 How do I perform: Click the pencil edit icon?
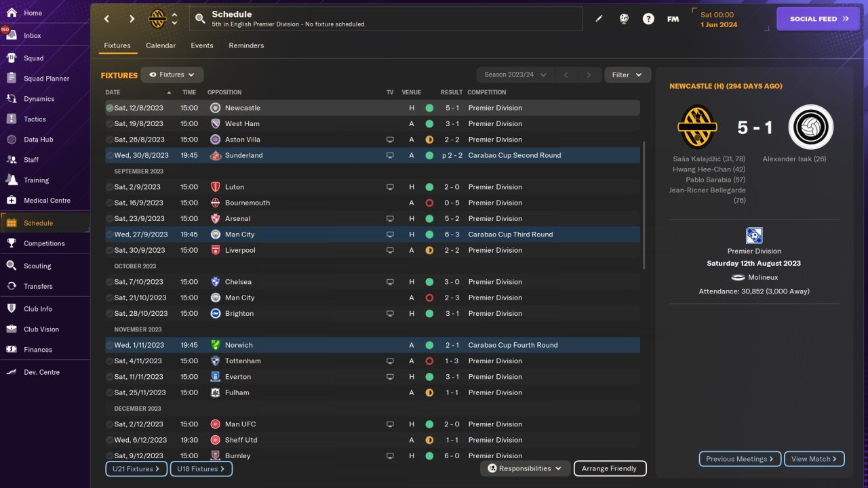[599, 19]
